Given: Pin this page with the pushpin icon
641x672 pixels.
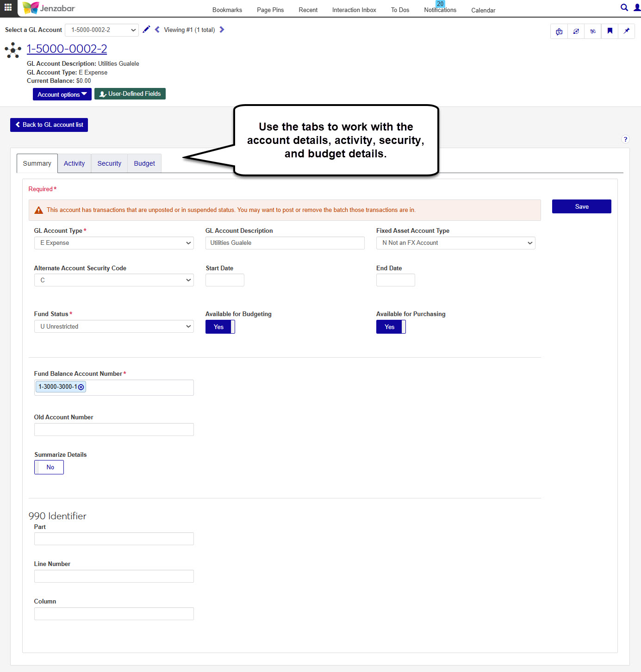Looking at the screenshot, I should coord(626,31).
